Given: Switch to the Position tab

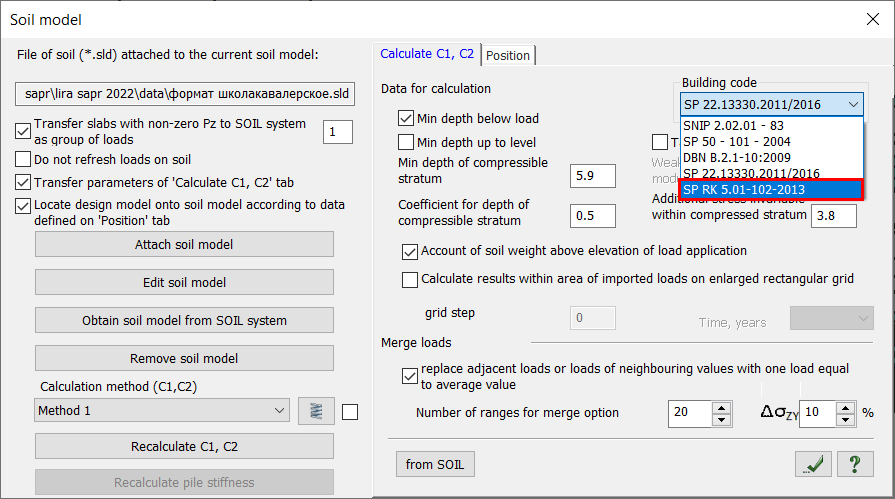Looking at the screenshot, I should click(508, 55).
